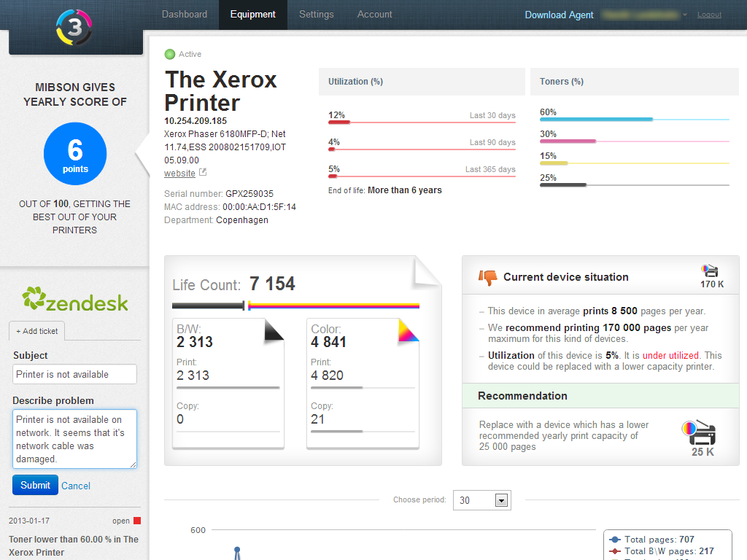Viewport: 747px width, 560px height.
Task: Click the Describe problem text area
Action: coord(74,439)
